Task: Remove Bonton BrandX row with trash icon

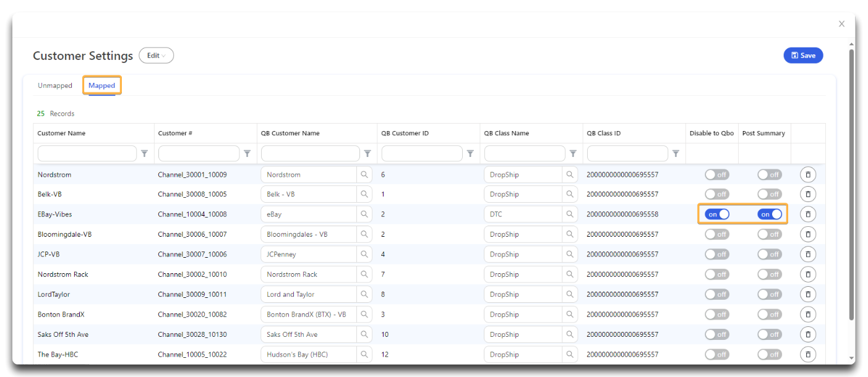Action: [807, 315]
